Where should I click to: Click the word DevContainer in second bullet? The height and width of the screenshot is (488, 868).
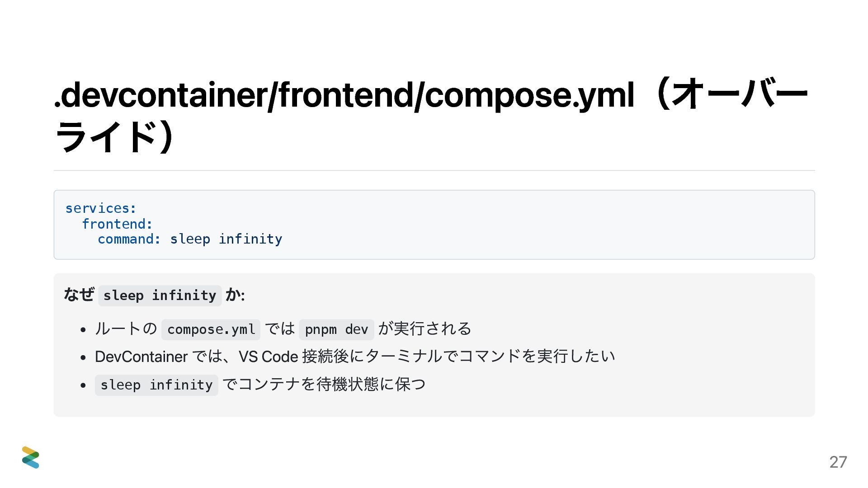[141, 357]
